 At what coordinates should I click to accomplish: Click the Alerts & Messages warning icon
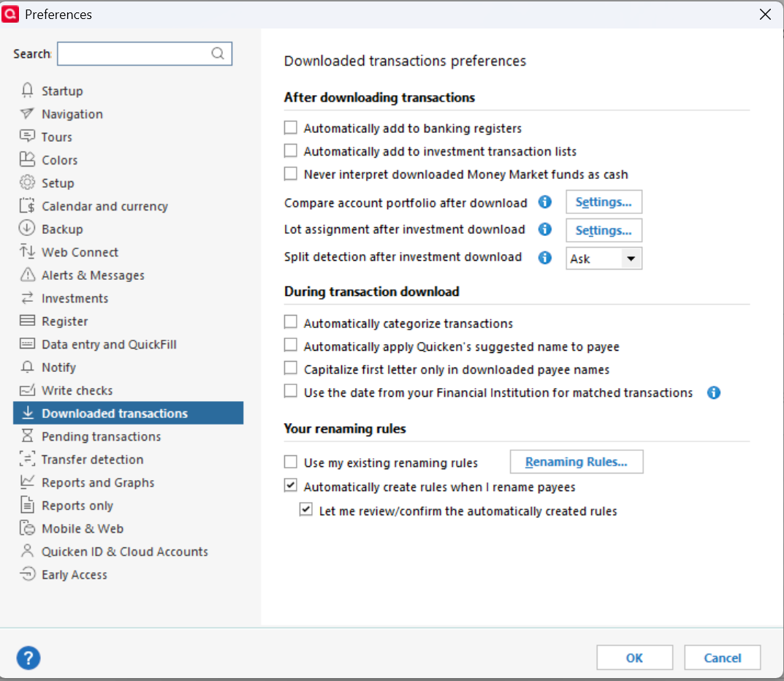click(28, 275)
